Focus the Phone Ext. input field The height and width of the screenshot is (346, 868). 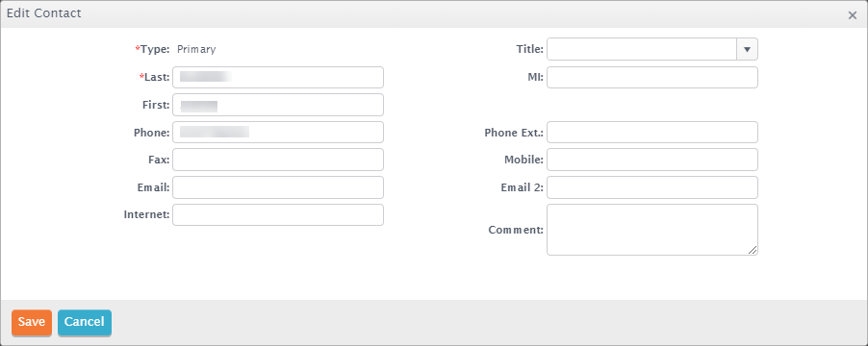pos(652,132)
